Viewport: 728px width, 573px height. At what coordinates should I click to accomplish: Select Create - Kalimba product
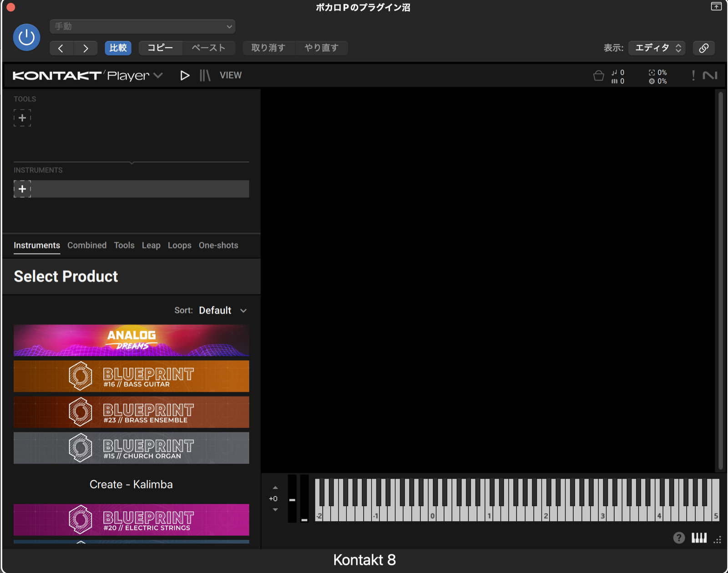[131, 484]
